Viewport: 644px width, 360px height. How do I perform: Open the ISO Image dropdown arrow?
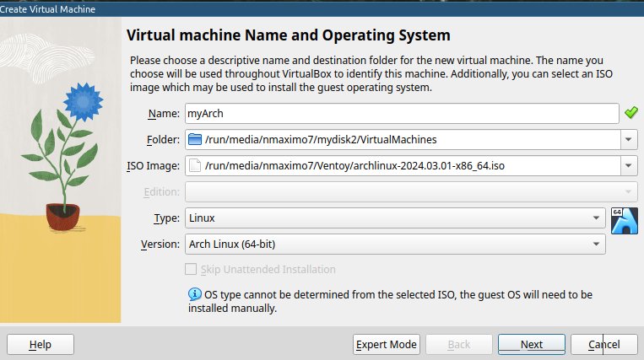[x=629, y=165]
